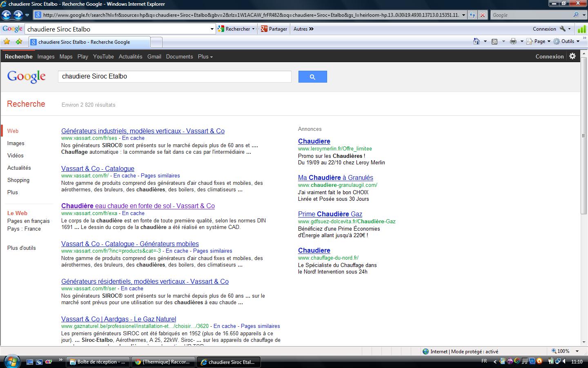Click the RSS feeds icon

click(x=494, y=41)
